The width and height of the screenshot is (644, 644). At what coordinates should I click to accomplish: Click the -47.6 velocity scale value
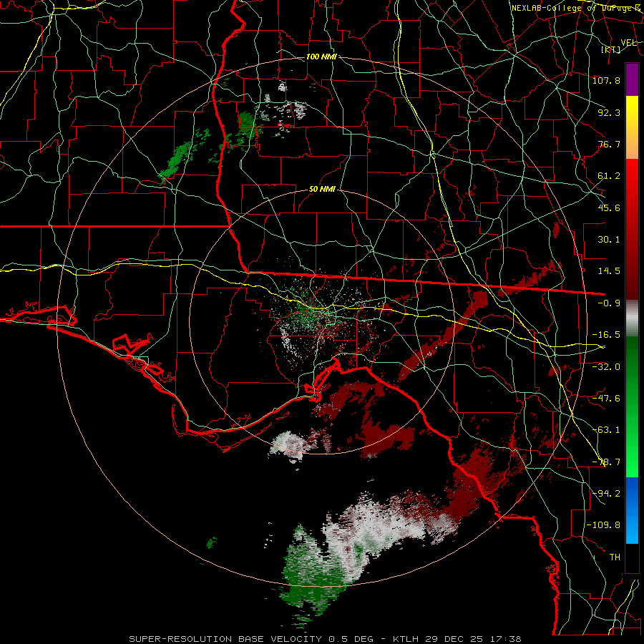tap(606, 399)
